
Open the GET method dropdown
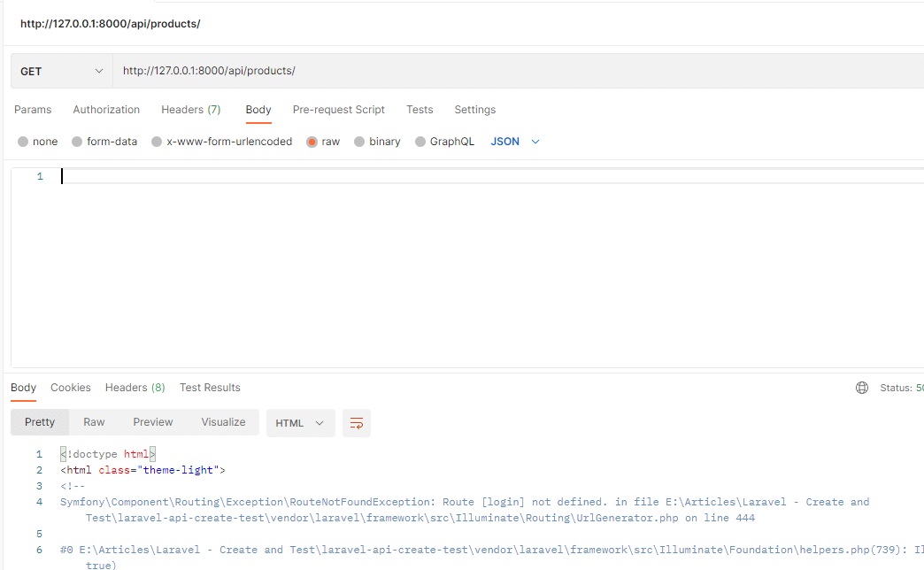61,71
